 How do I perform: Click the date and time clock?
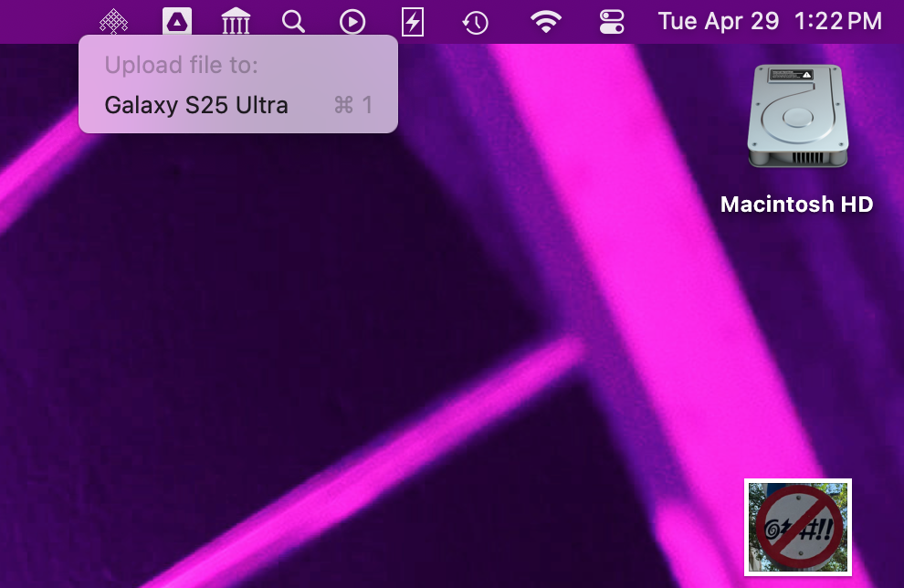770,22
